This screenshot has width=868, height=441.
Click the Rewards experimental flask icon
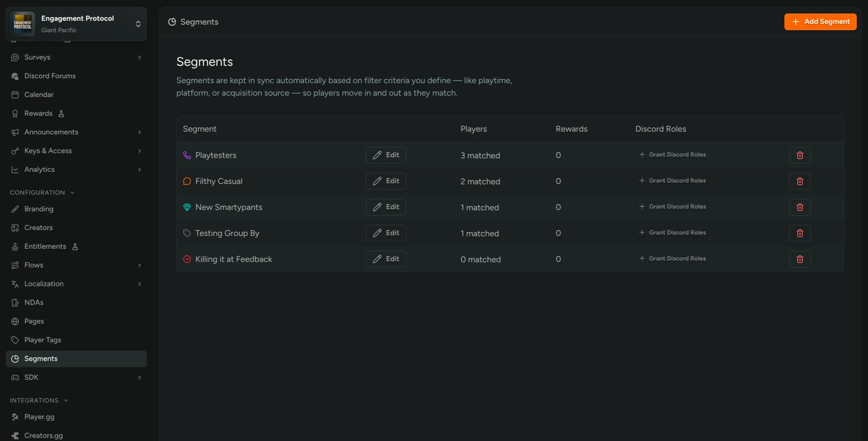pos(61,114)
